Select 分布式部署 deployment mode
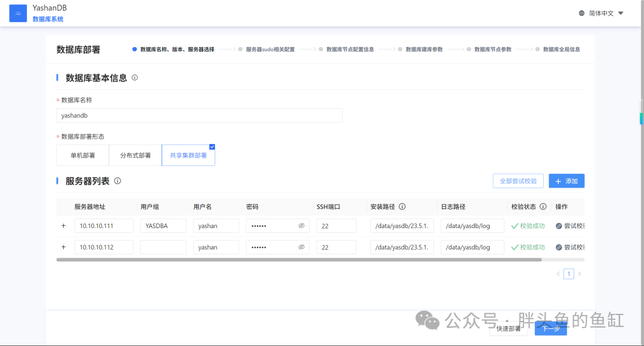Image resolution: width=644 pixels, height=346 pixels. [135, 155]
